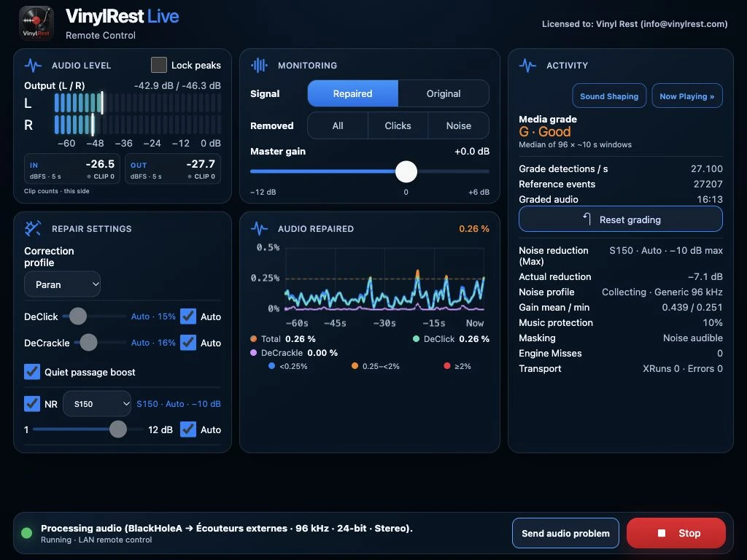The width and height of the screenshot is (747, 560).
Task: Switch Signal to Original
Action: (444, 93)
